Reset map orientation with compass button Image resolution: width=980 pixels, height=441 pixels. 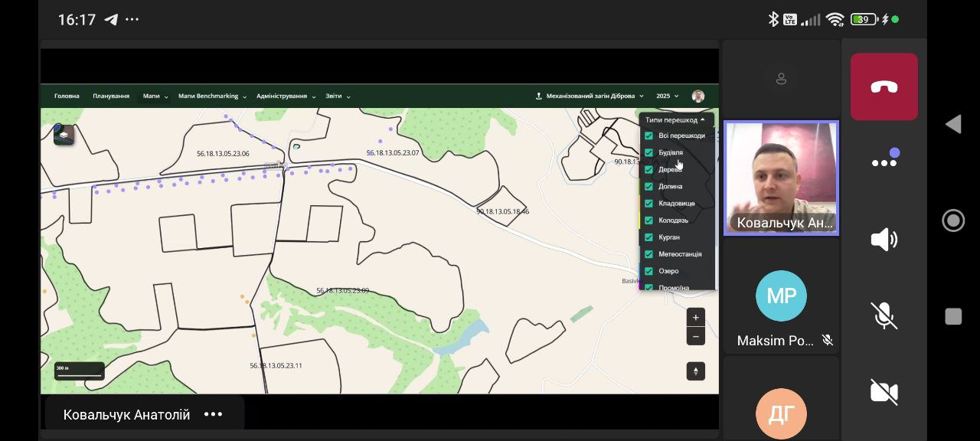(x=695, y=371)
